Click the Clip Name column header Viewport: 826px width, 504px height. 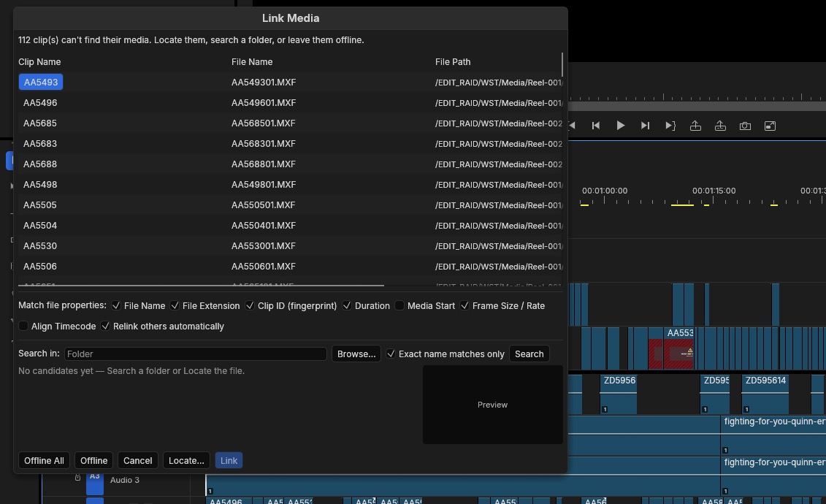39,61
